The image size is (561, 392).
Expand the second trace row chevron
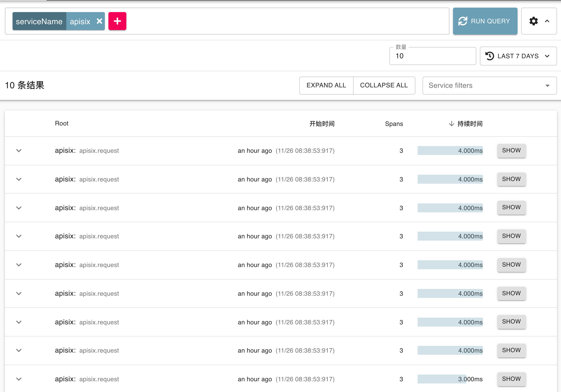[x=19, y=179]
